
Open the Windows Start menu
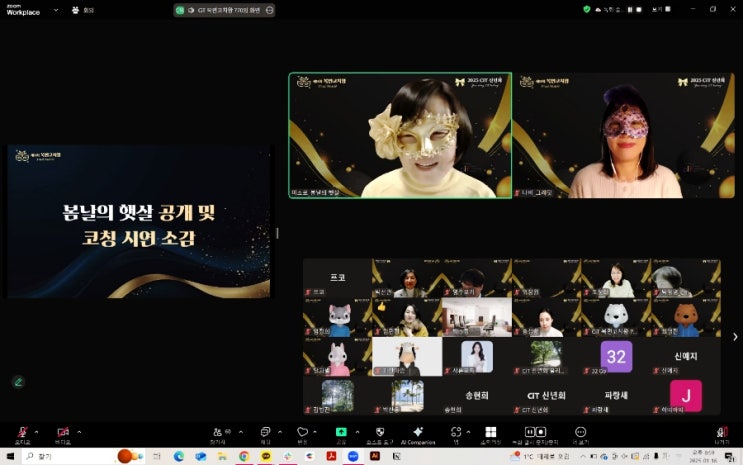(10, 456)
